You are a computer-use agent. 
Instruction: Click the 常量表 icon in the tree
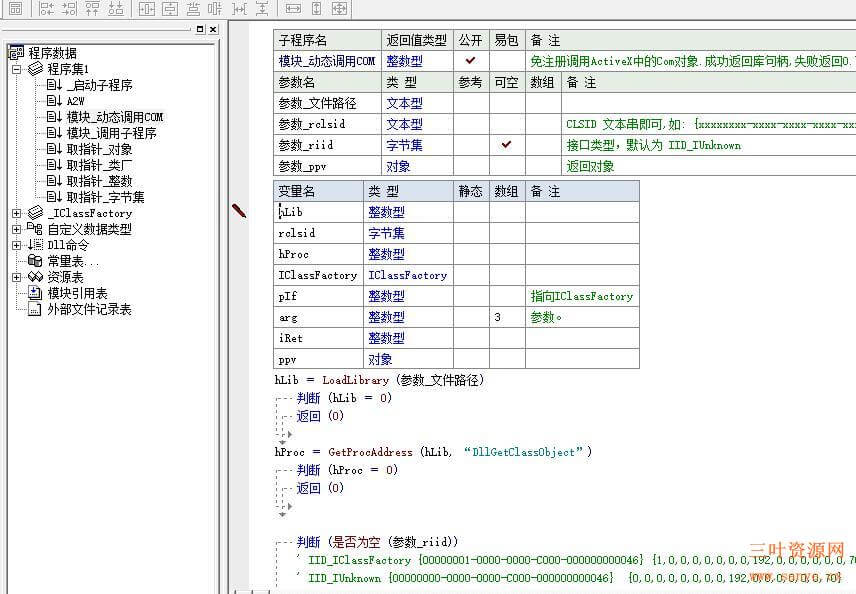click(x=35, y=261)
